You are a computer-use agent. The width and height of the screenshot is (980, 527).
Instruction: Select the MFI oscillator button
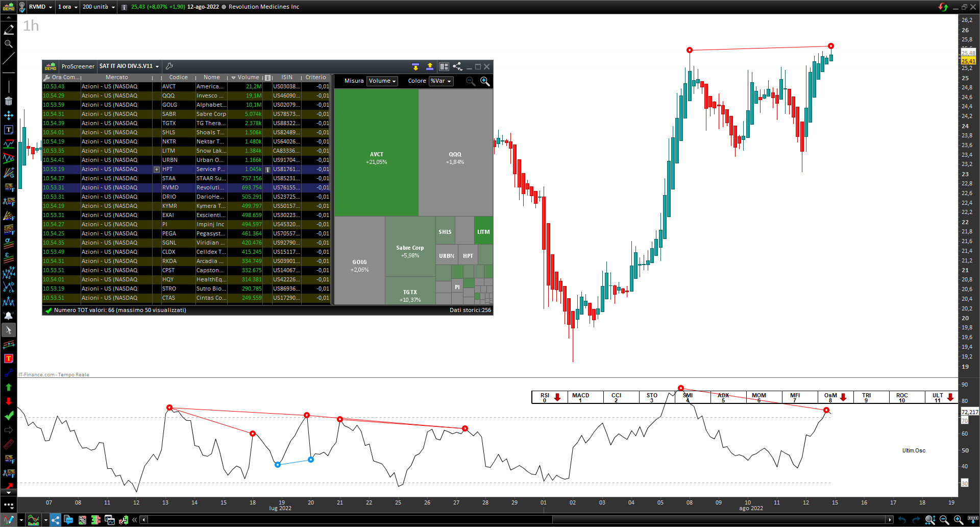pyautogui.click(x=800, y=397)
